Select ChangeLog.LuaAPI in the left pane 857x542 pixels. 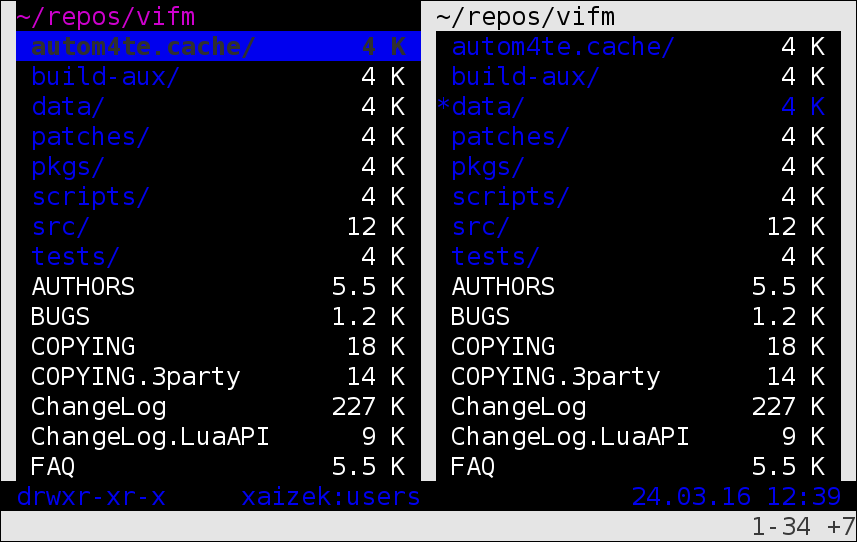(x=219, y=437)
